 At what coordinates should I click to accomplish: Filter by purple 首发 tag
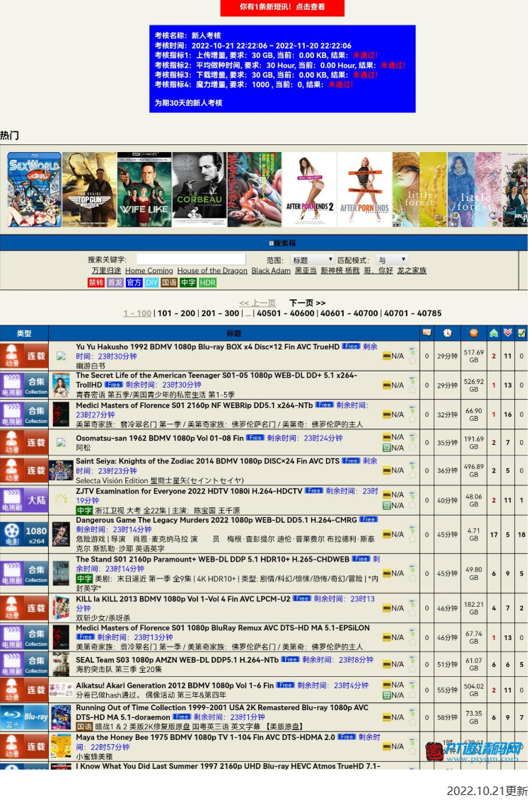coord(115,283)
